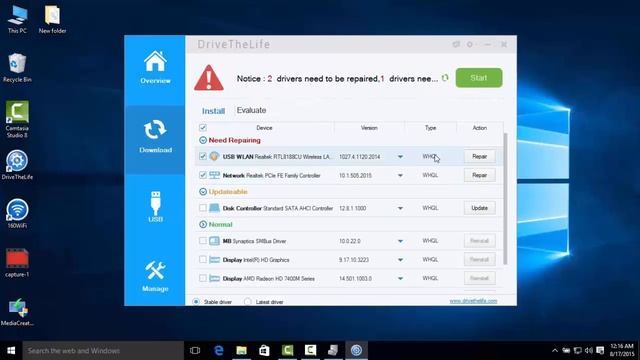Select the Stable driver radio button
The image size is (640, 360).
click(196, 302)
